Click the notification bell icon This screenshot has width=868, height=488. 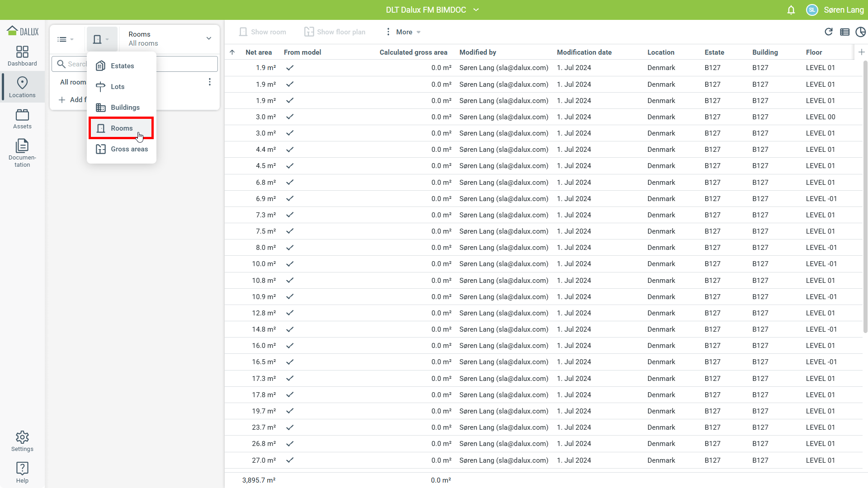(791, 10)
